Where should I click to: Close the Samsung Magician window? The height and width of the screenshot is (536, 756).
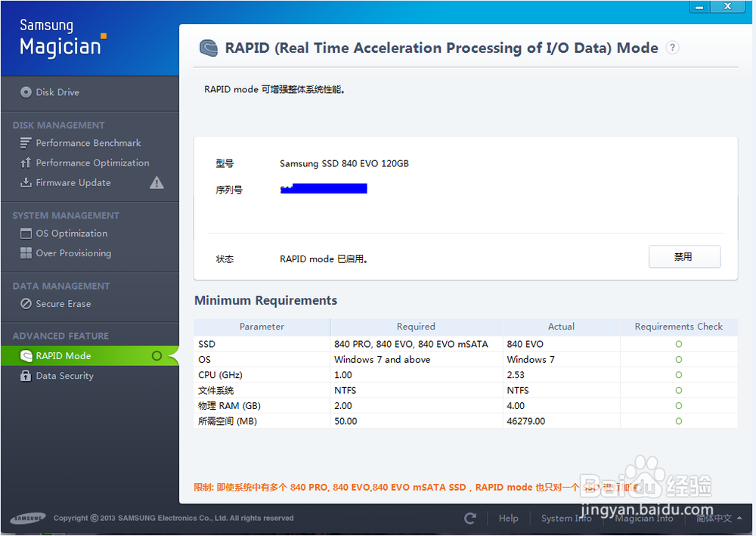(x=727, y=6)
